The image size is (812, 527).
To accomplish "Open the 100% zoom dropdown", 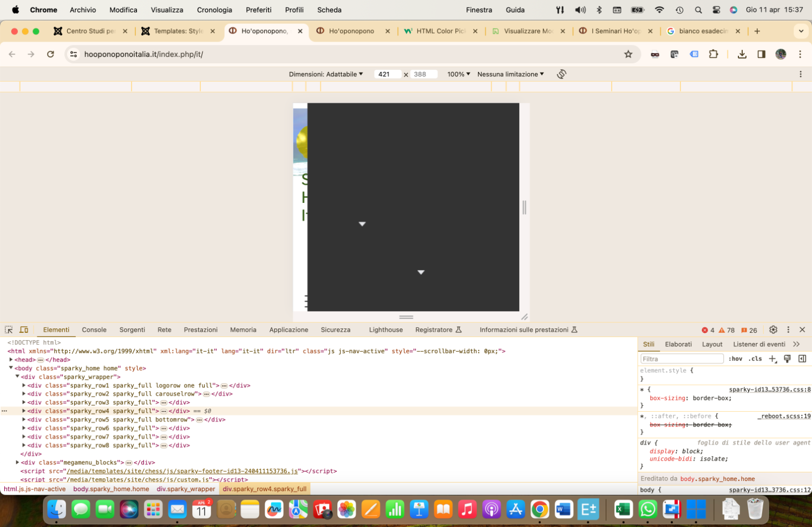I will coord(459,74).
